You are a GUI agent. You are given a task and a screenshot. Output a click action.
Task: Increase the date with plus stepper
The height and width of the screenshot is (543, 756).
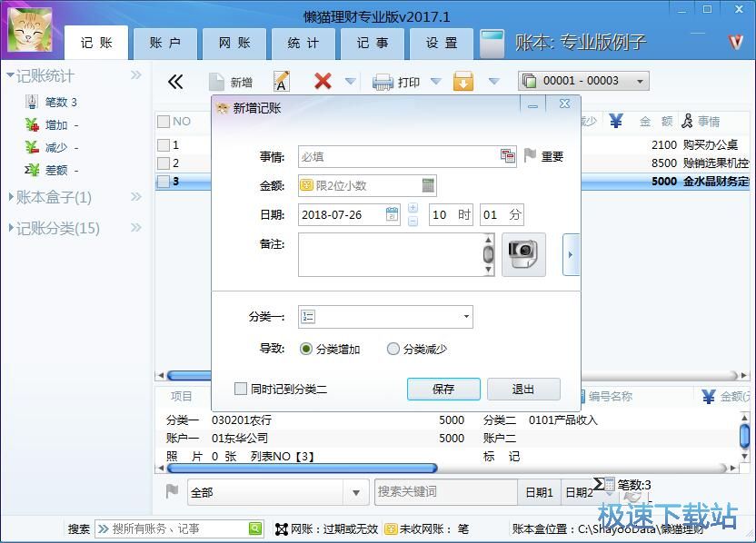click(x=413, y=208)
